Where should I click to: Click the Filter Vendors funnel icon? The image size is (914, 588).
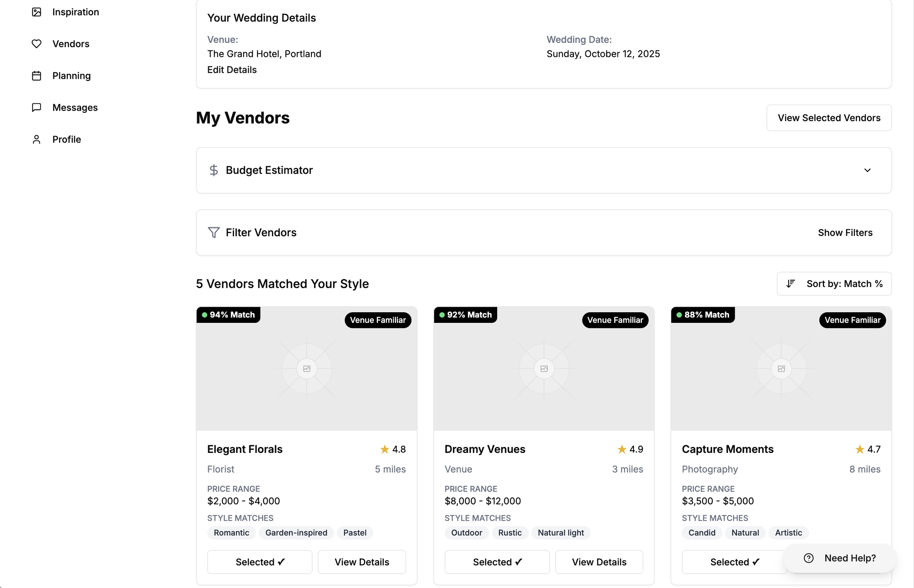pos(214,233)
